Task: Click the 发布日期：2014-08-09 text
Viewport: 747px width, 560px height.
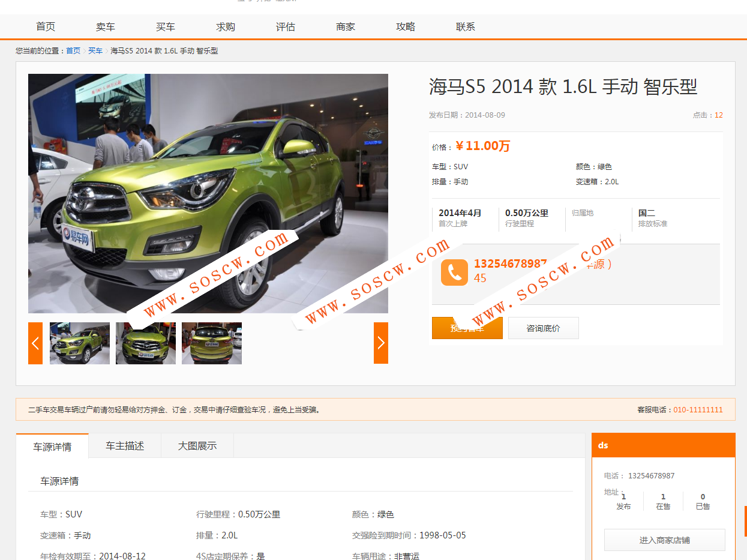Action: pos(467,115)
